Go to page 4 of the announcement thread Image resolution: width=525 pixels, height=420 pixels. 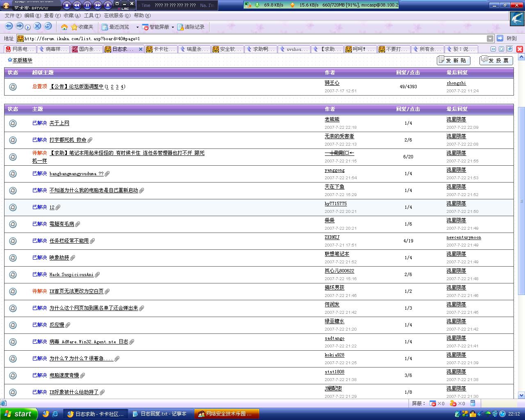pyautogui.click(x=122, y=87)
